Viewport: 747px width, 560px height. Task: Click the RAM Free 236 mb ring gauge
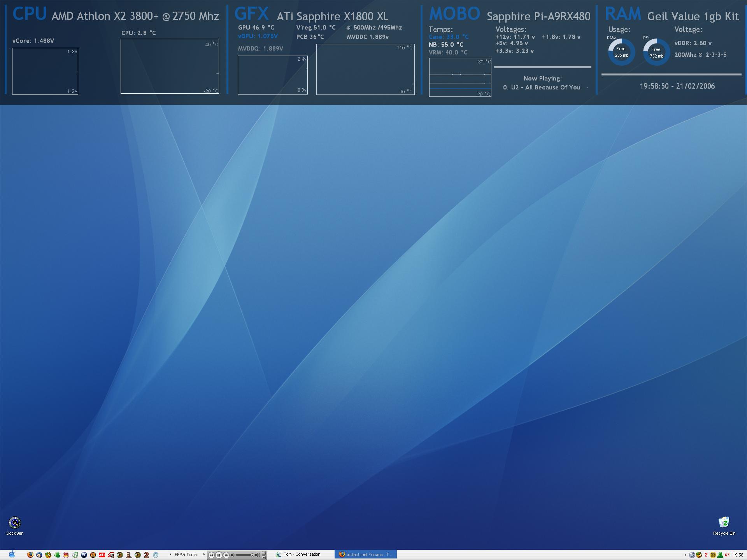pyautogui.click(x=621, y=52)
